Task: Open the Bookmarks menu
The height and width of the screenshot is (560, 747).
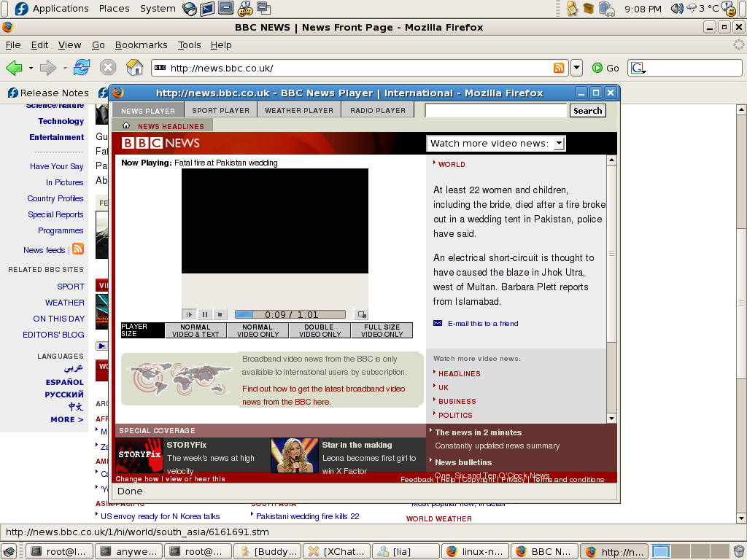Action: [x=141, y=45]
